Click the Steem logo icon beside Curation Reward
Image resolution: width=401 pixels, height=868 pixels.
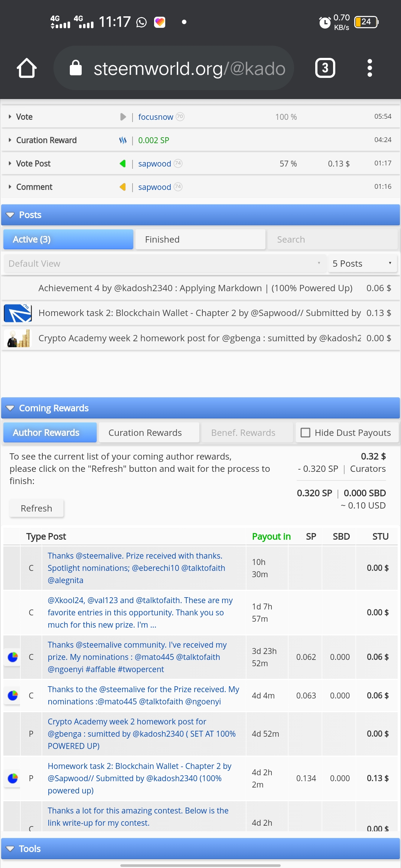(123, 140)
